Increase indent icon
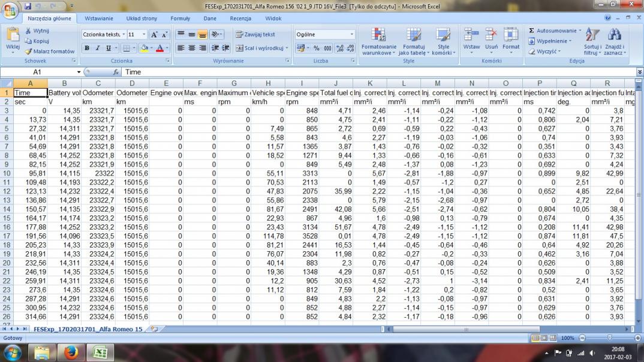 225,48
